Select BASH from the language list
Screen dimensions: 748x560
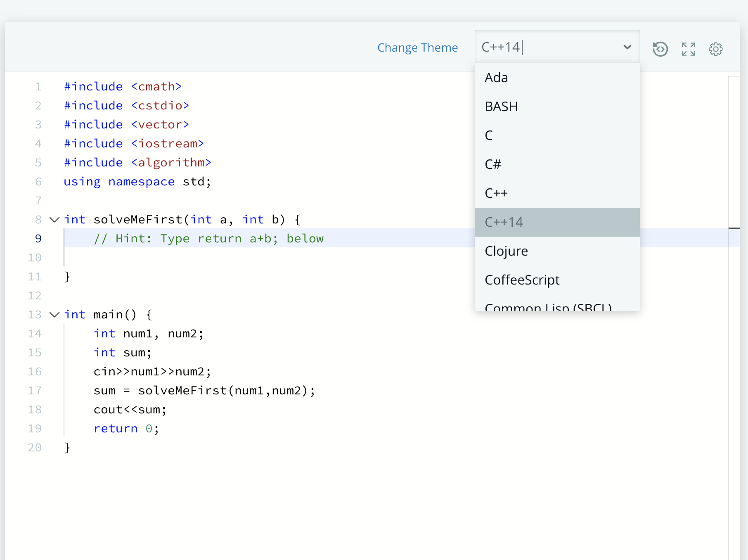[x=557, y=107]
